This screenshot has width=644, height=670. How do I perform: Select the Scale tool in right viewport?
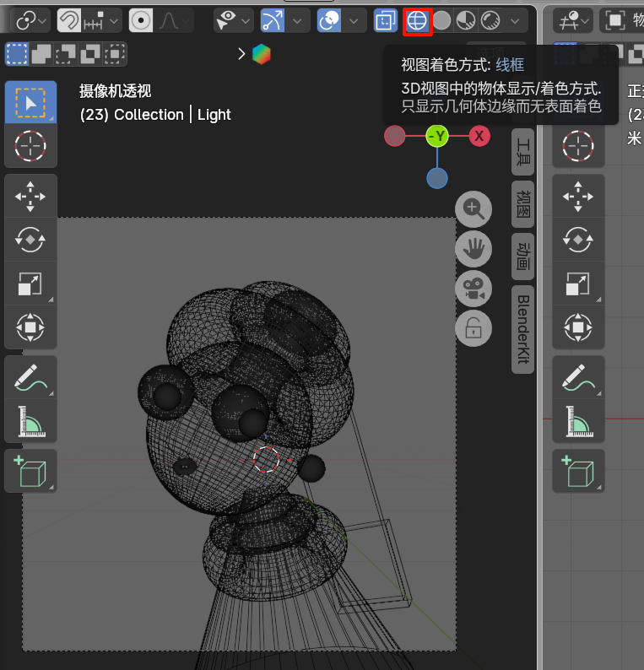point(578,284)
